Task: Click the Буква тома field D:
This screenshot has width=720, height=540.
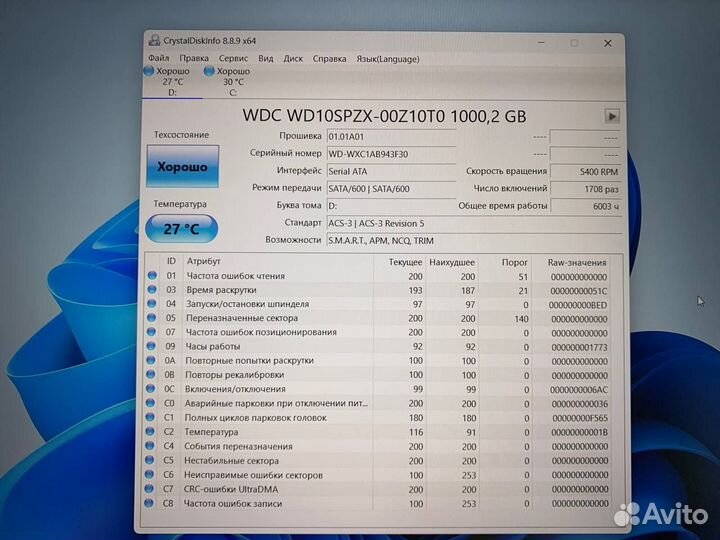Action: pos(391,206)
